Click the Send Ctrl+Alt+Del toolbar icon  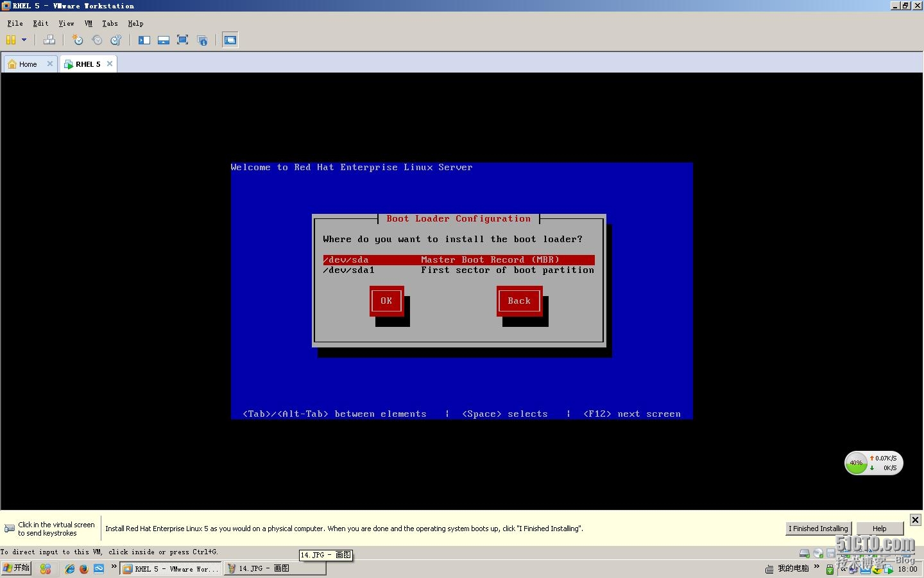tap(49, 40)
